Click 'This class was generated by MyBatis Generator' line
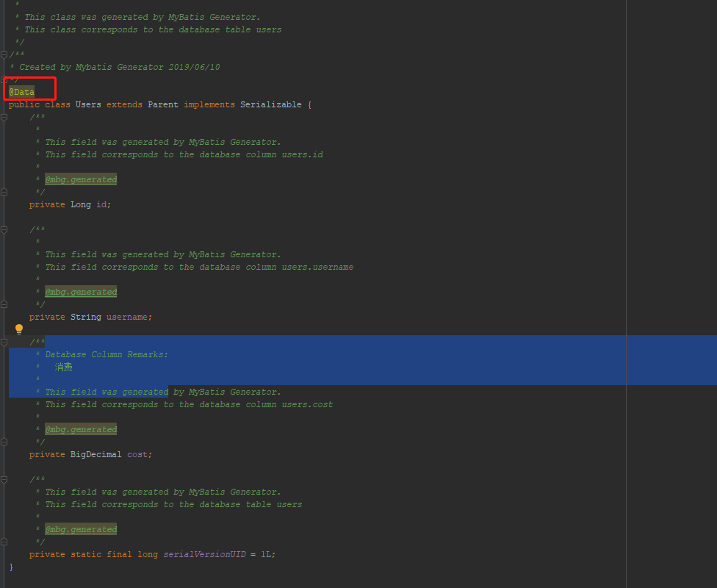Screen dimensions: 717x588 143,18
